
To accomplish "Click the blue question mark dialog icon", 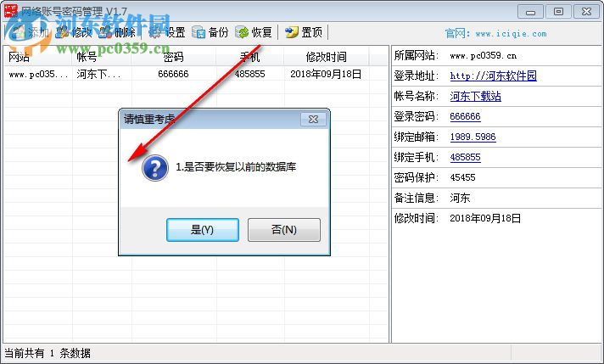I will 155,168.
